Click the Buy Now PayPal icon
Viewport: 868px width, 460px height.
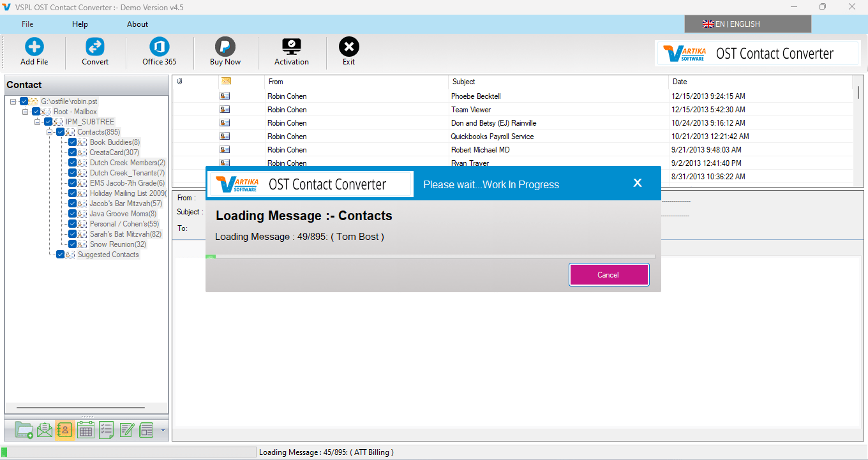point(225,47)
